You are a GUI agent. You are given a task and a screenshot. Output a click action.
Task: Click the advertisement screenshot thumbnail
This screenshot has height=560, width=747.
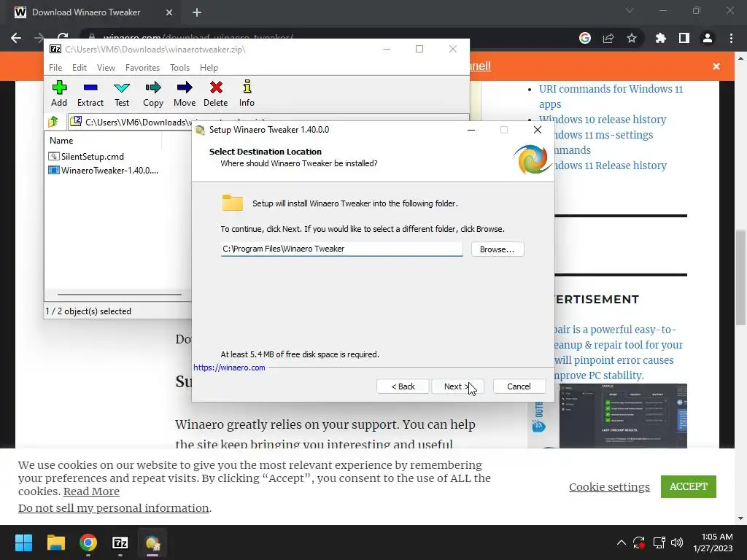point(623,416)
